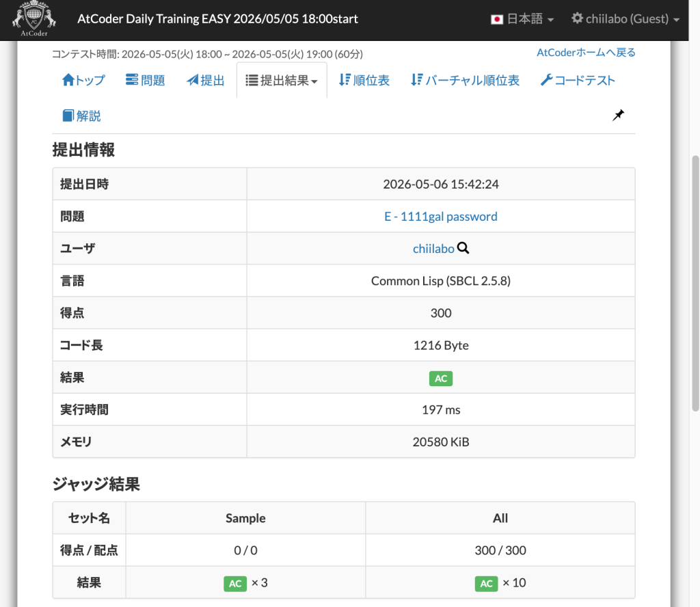The width and height of the screenshot is (700, 607).
Task: Click the AtCoderホームへ戻る link
Action: point(586,53)
